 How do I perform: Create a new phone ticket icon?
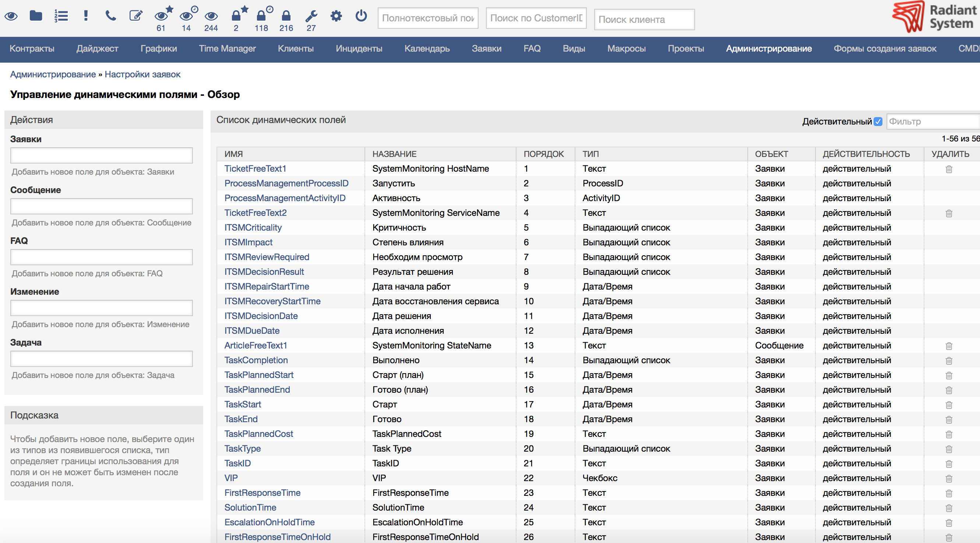click(x=111, y=15)
